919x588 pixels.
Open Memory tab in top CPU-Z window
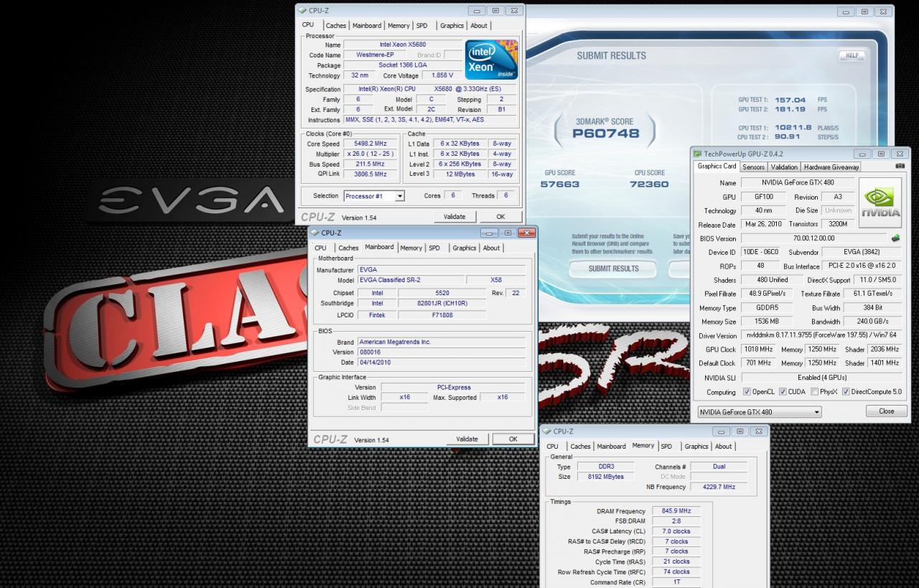398,26
